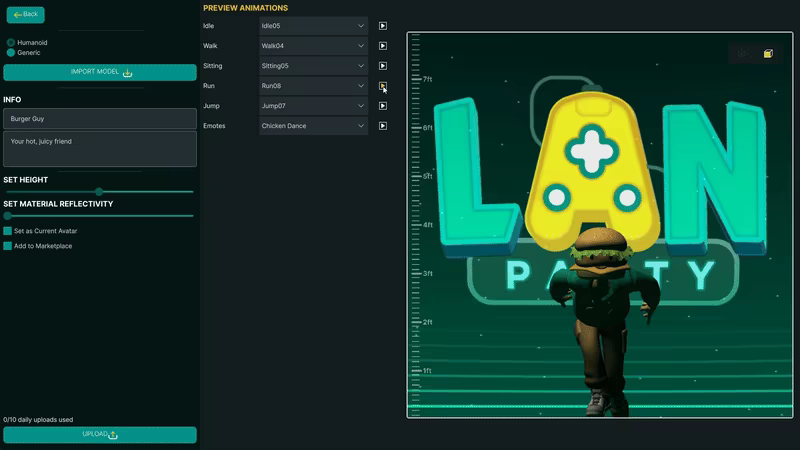Play the Idle05 animation preview
Viewport: 800px width, 450px height.
click(x=383, y=26)
